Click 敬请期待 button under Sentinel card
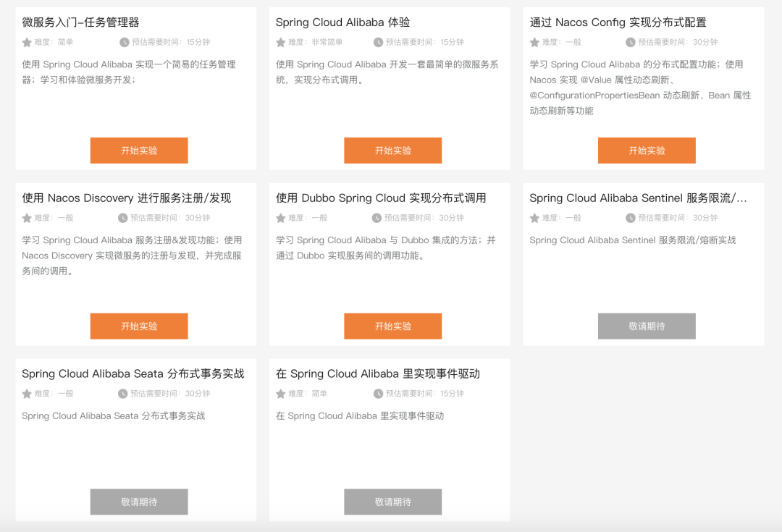The image size is (782, 532). click(x=647, y=326)
